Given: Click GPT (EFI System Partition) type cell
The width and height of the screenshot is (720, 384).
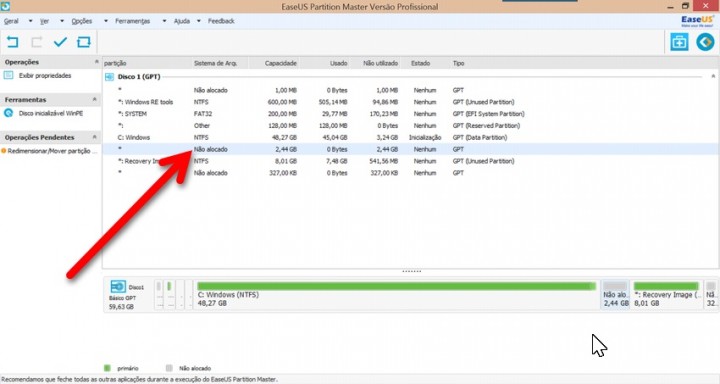Looking at the screenshot, I should (x=488, y=114).
